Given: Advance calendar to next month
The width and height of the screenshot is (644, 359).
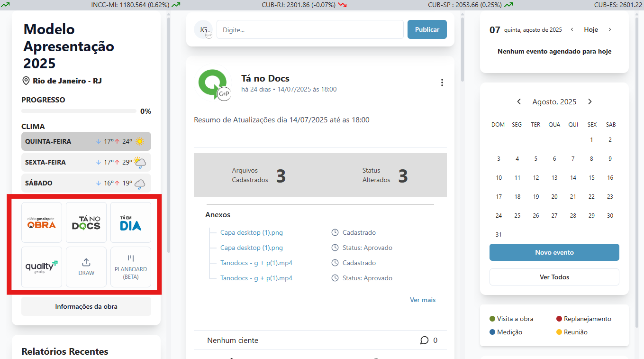Looking at the screenshot, I should click(x=590, y=102).
